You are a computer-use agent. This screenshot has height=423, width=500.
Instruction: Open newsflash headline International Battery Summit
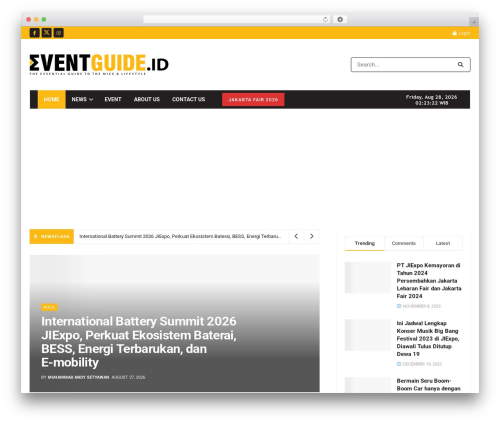[180, 236]
